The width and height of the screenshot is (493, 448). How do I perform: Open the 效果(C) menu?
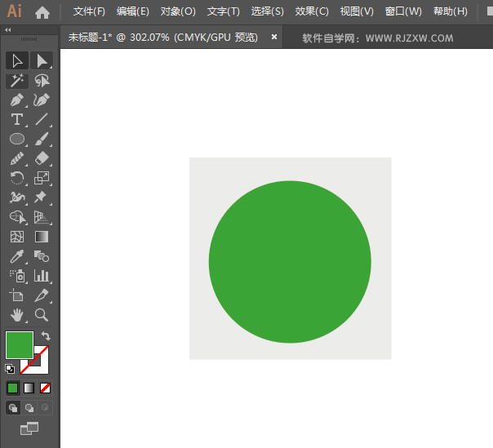312,12
